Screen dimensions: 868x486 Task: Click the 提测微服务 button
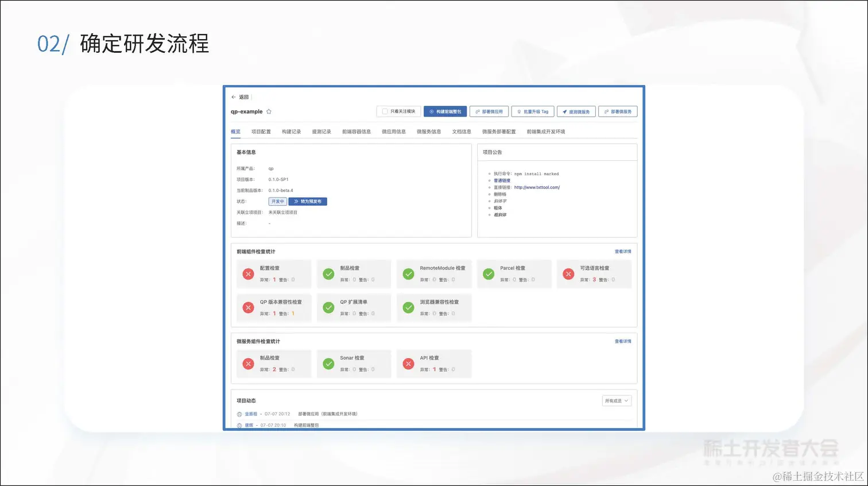(x=576, y=111)
